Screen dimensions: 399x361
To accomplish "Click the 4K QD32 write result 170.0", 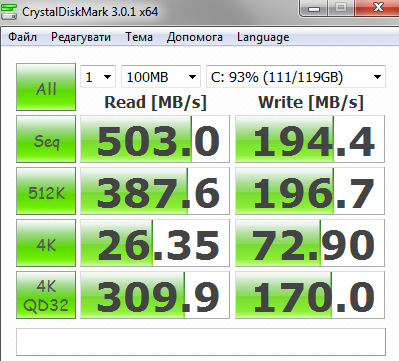I will (310, 295).
